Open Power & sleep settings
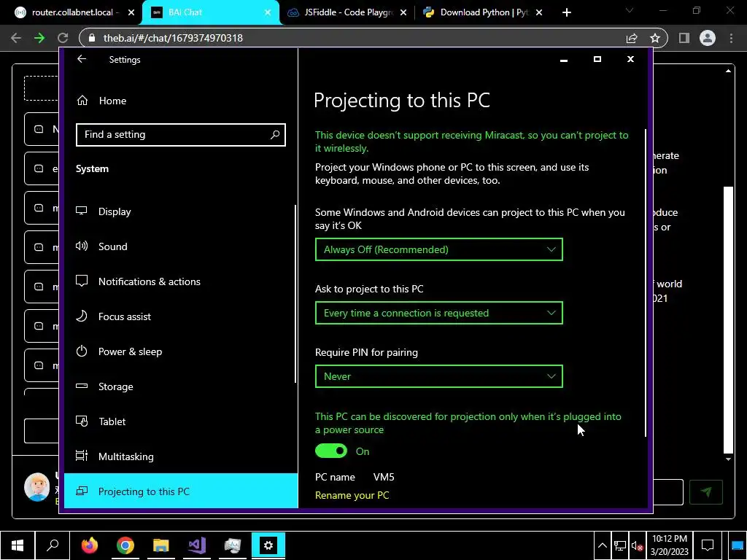 180,351
